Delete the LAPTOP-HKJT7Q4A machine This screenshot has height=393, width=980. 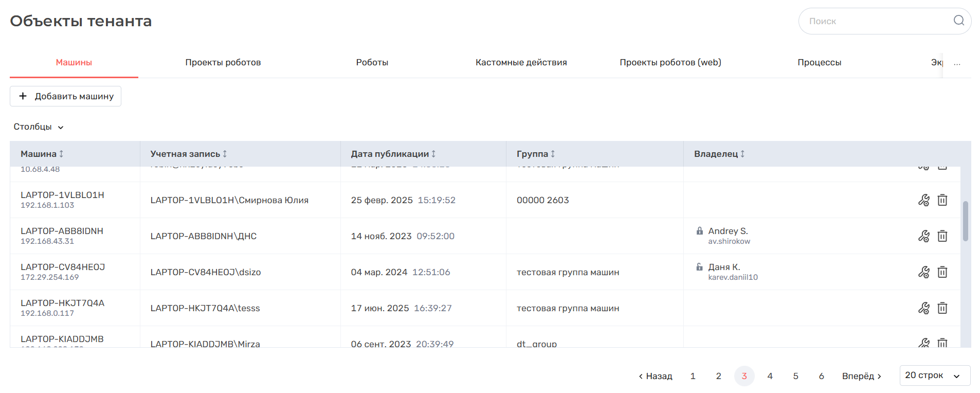942,308
